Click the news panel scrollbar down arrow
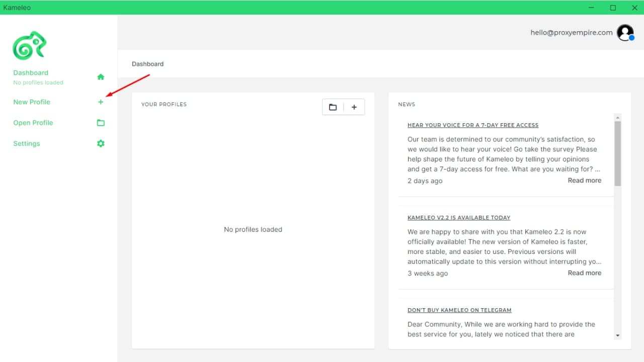This screenshot has height=362, width=644. (617, 336)
